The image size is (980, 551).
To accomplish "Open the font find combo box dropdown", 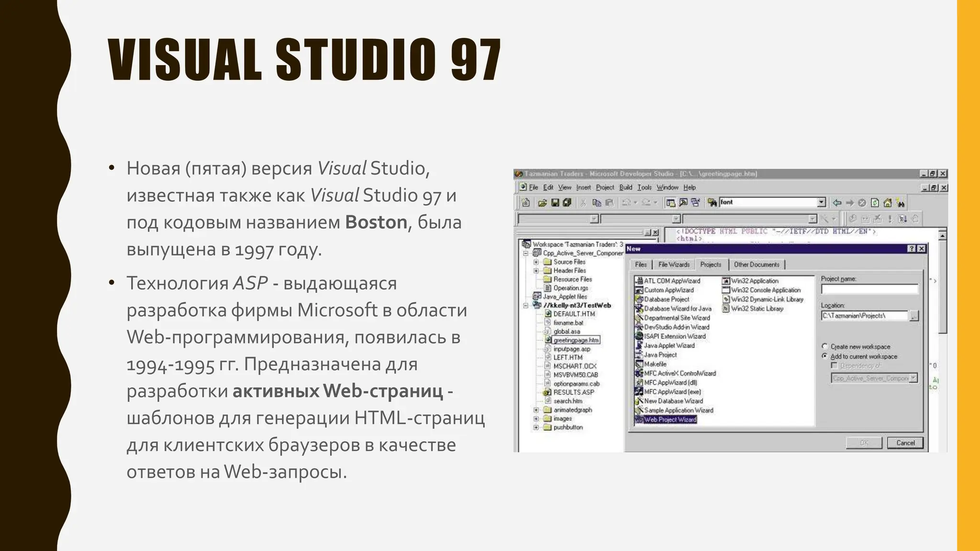I will tap(822, 202).
